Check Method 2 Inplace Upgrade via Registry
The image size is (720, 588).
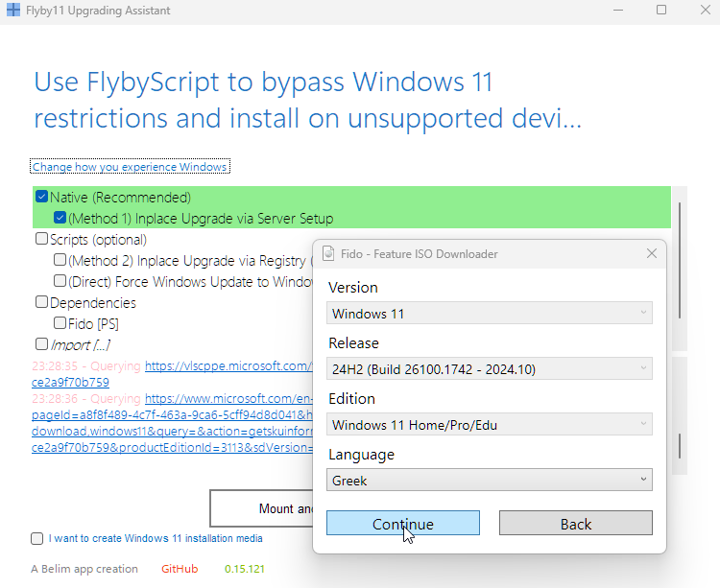(60, 260)
